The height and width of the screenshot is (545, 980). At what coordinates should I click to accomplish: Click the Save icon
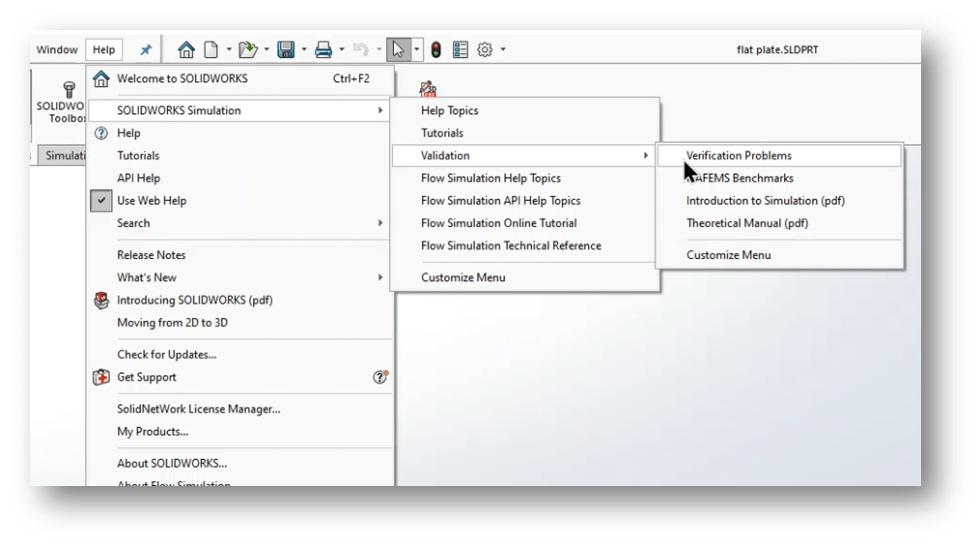click(286, 49)
